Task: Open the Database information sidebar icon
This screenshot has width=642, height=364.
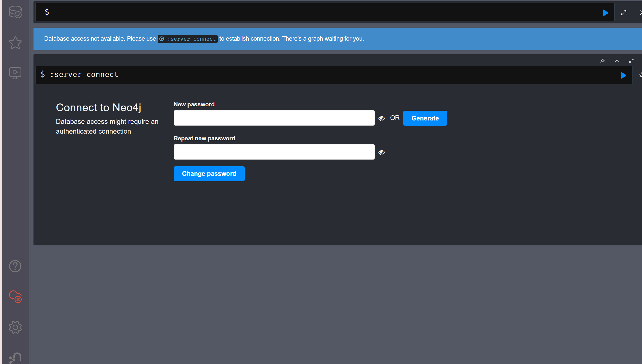Action: [x=15, y=12]
